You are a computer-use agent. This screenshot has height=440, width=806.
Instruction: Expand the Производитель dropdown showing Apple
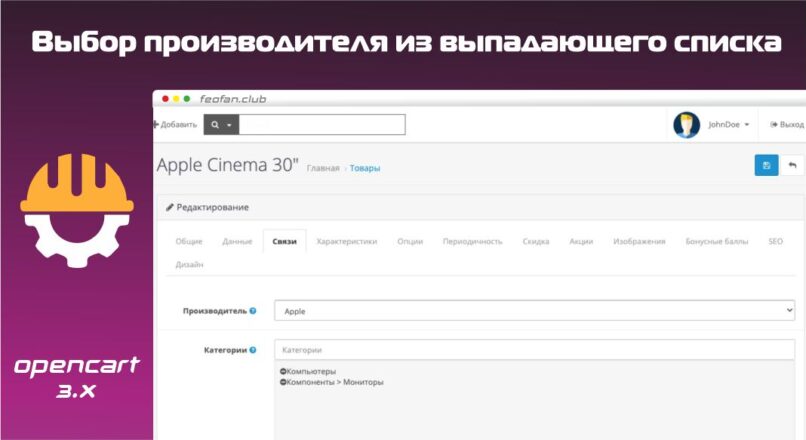point(535,311)
